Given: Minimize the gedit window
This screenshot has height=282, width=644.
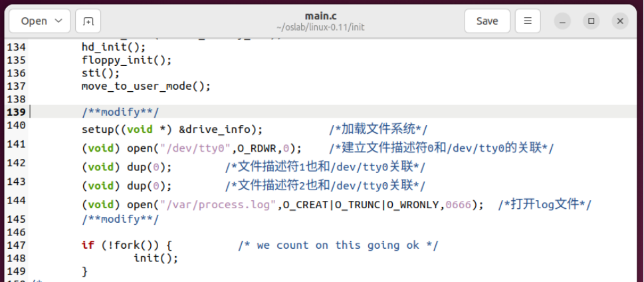Looking at the screenshot, I should tap(562, 21).
